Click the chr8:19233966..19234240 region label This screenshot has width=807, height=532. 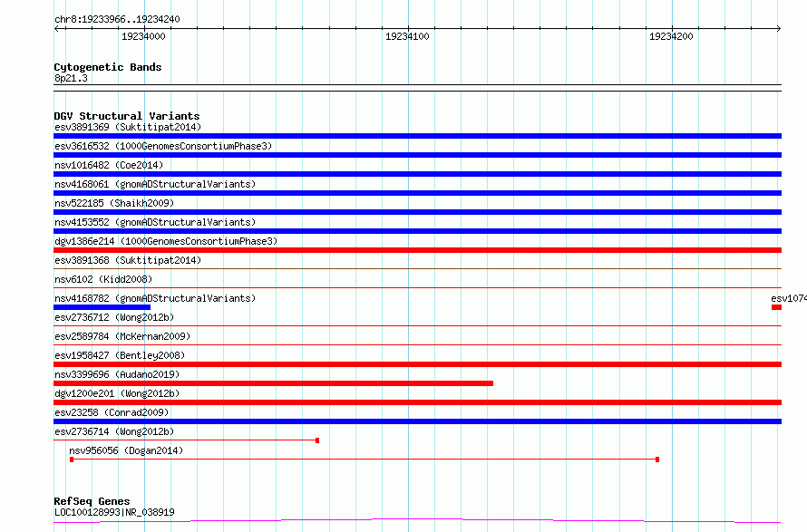(117, 19)
